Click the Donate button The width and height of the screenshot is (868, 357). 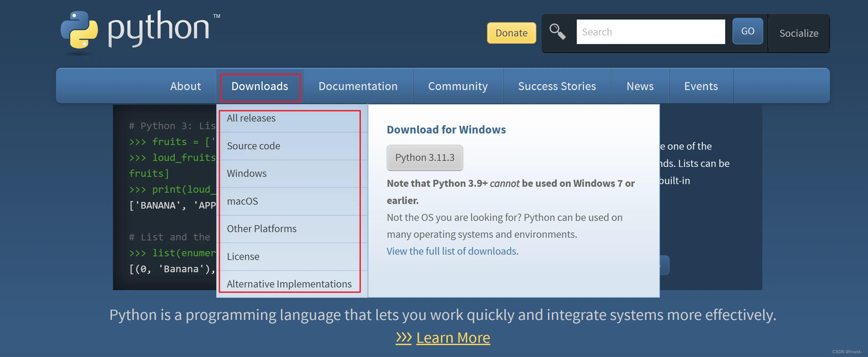[x=511, y=33]
